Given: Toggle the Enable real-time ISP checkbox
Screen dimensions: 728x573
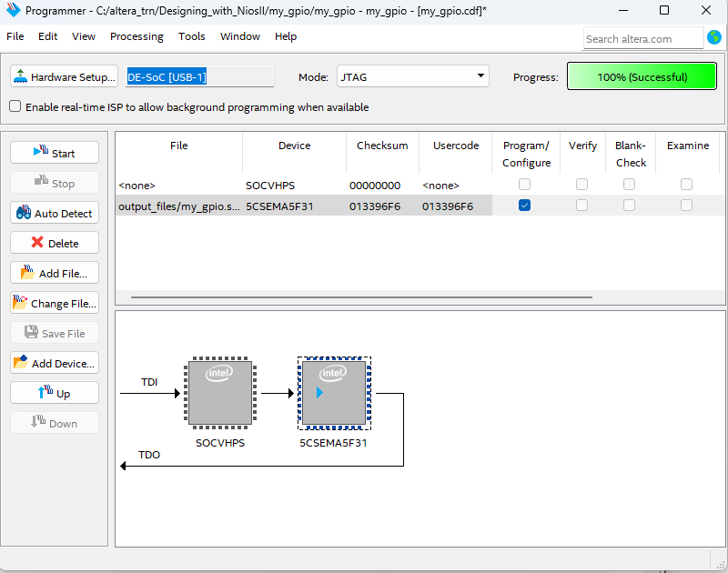Looking at the screenshot, I should coord(15,106).
